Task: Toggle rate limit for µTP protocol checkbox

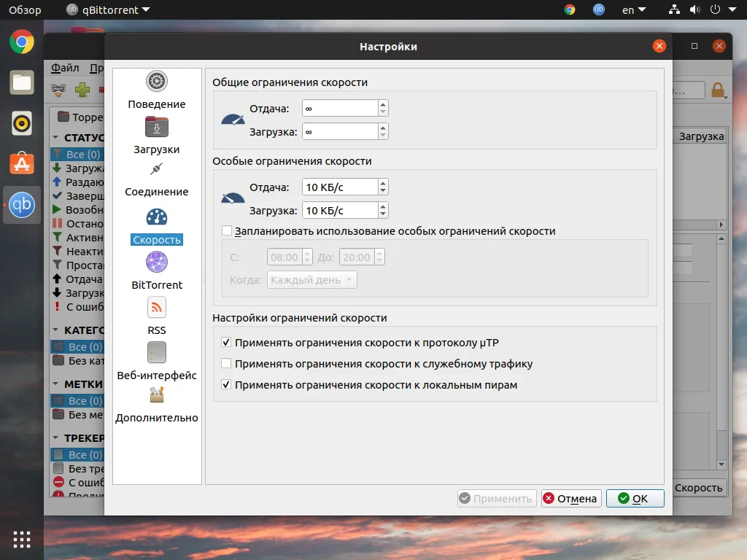Action: (x=227, y=342)
